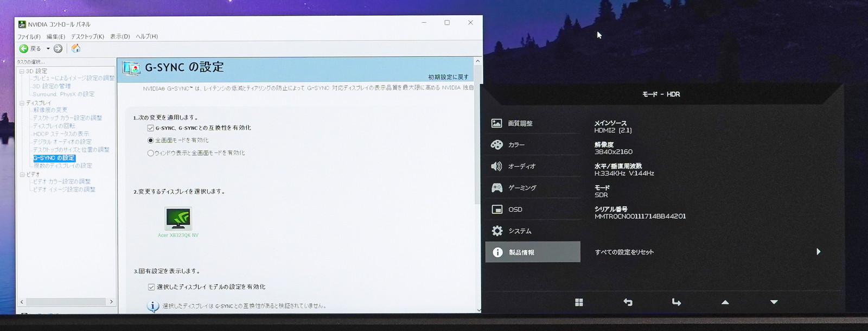Click the Forward arrow toolbar button

[58, 49]
